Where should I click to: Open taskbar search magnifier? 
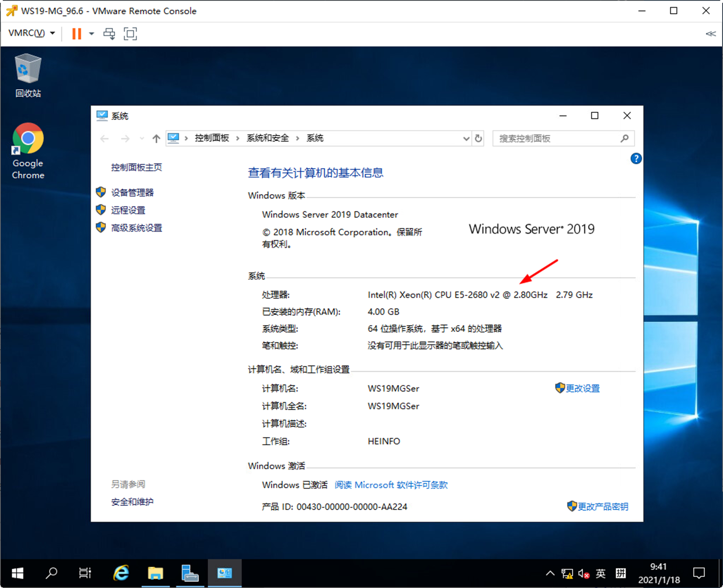coord(51,573)
